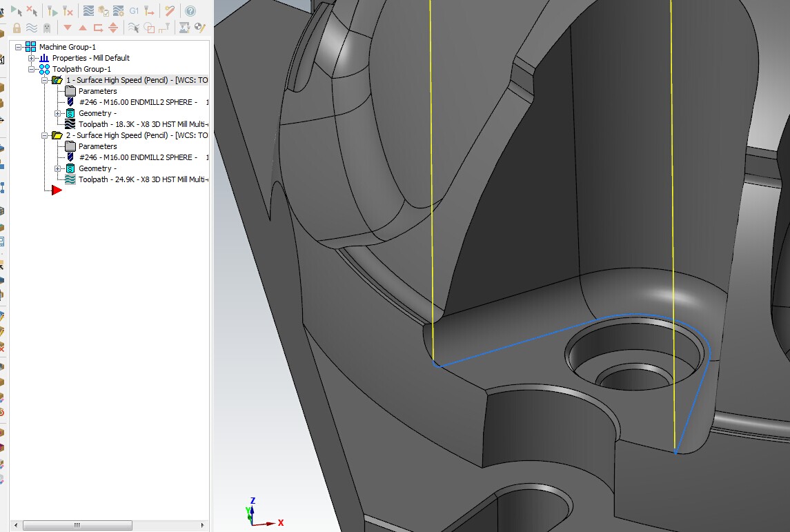Click the blue waves toolbar icon
Viewport: 790px width, 532px height.
[x=88, y=10]
